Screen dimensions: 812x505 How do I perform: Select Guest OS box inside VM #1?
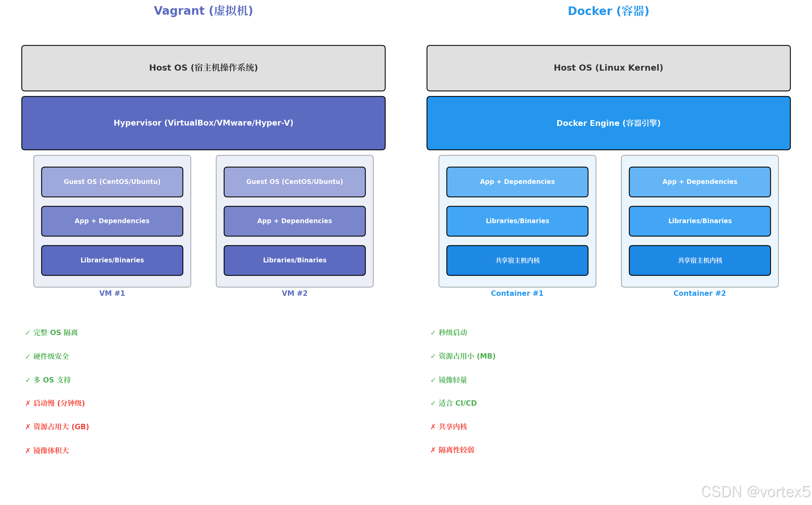(x=112, y=182)
